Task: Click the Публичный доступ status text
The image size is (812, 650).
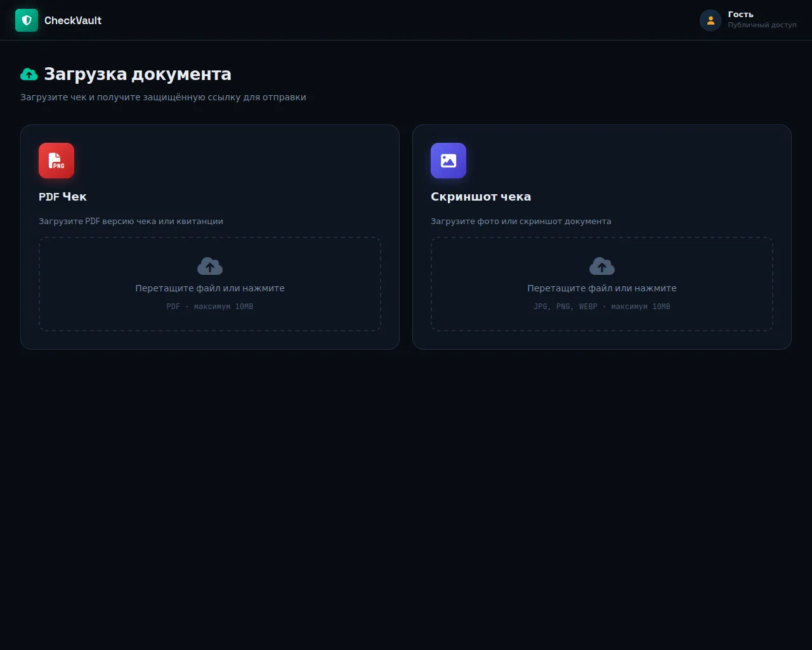Action: point(762,25)
